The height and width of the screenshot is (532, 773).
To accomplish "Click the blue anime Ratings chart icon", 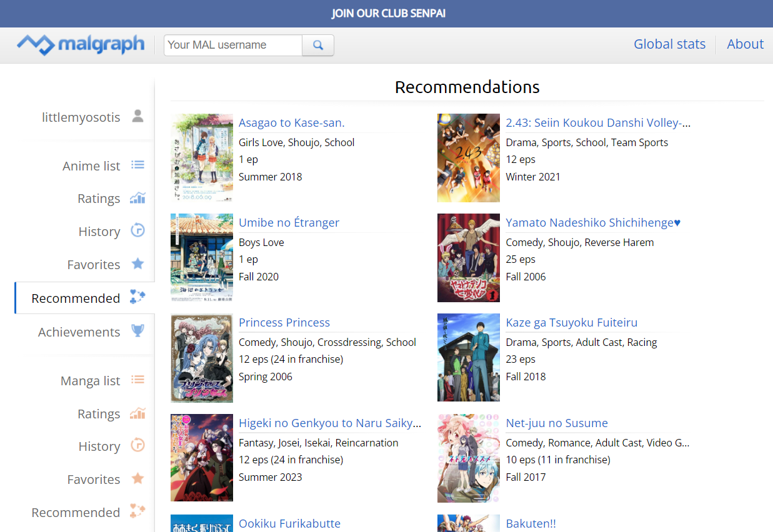I will pos(137,198).
